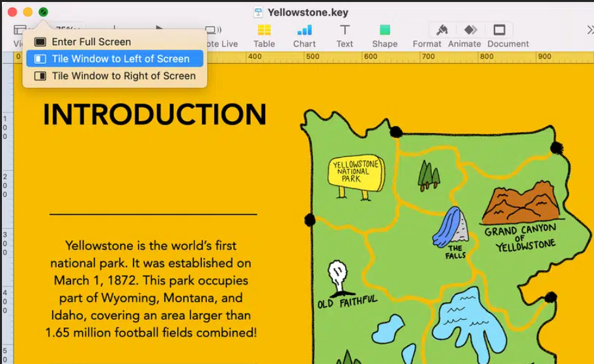Click the 900 mark on horizontal ruler
594x364 pixels.
[x=544, y=57]
